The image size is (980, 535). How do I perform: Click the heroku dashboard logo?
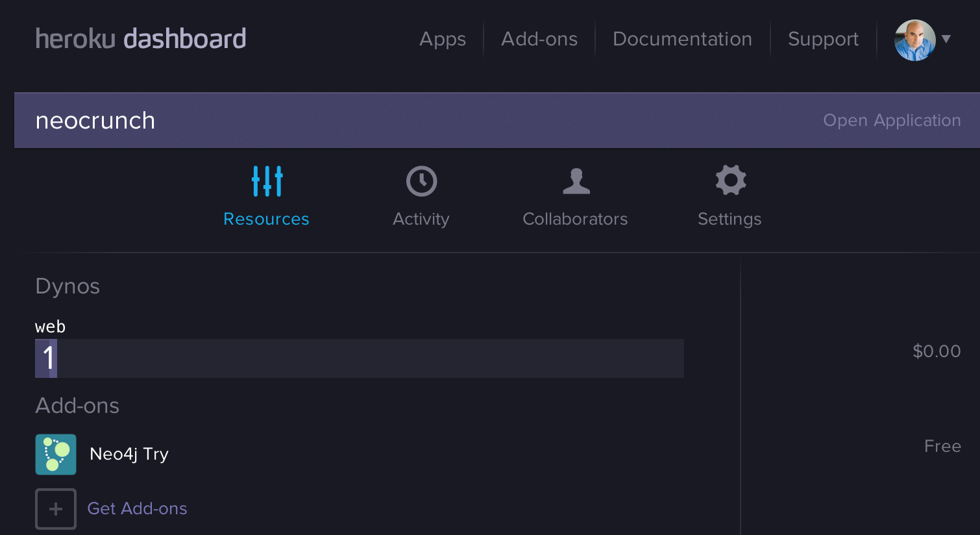tap(141, 39)
